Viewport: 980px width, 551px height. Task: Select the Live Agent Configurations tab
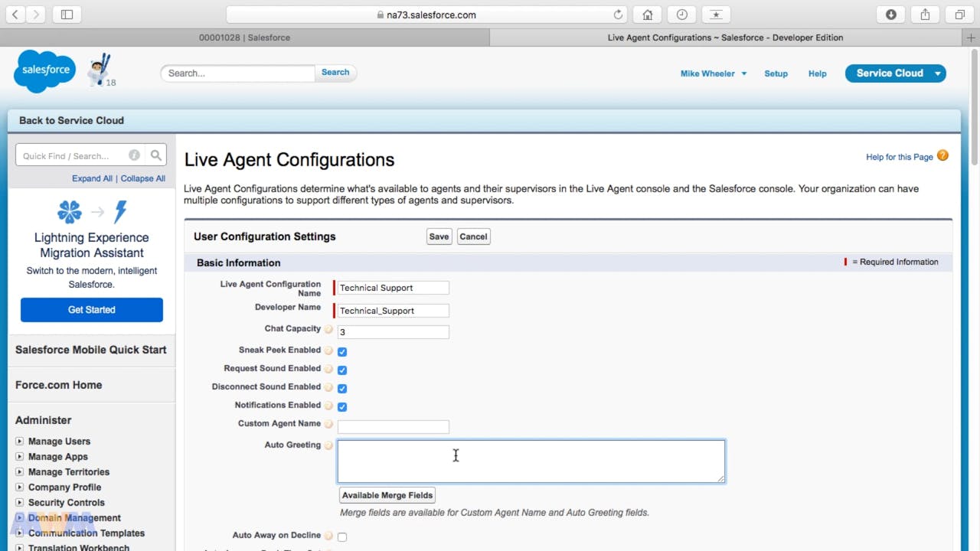coord(725,37)
